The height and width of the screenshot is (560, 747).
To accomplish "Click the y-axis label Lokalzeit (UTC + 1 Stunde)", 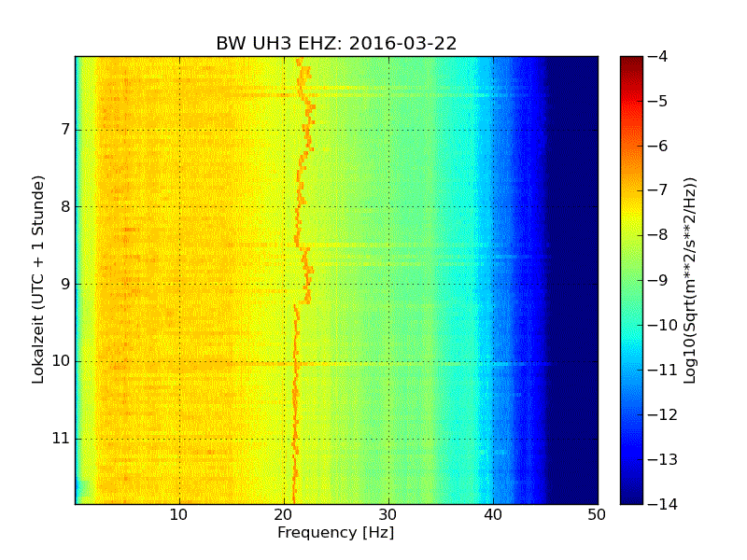I will (x=38, y=280).
